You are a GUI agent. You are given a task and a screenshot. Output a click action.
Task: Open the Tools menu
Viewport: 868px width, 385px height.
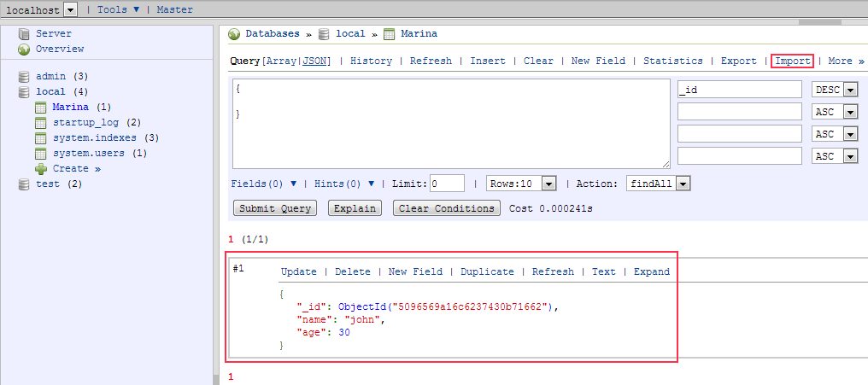(x=118, y=9)
